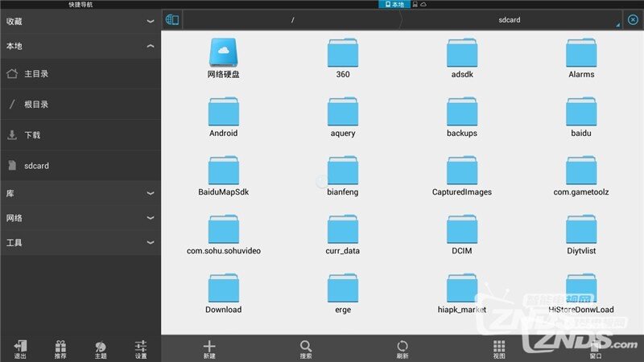This screenshot has width=644, height=362.
Task: Toggle the sidebar panel icon beside path bar
Action: (x=172, y=19)
